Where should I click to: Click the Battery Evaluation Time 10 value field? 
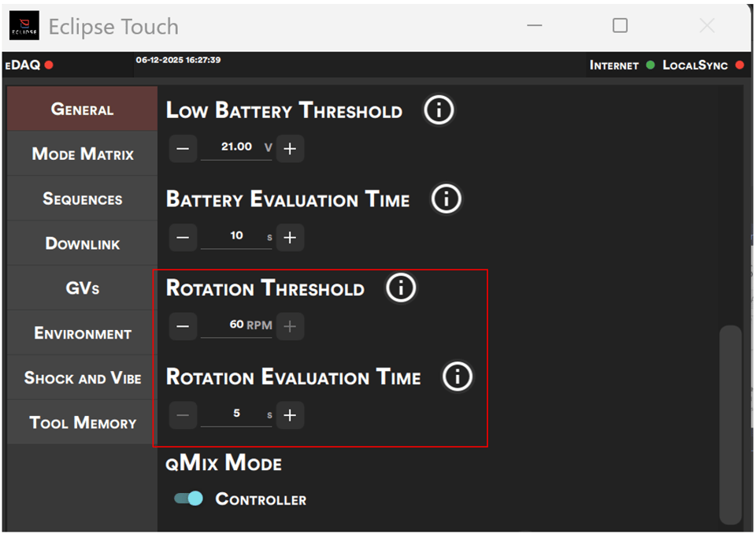tap(236, 236)
